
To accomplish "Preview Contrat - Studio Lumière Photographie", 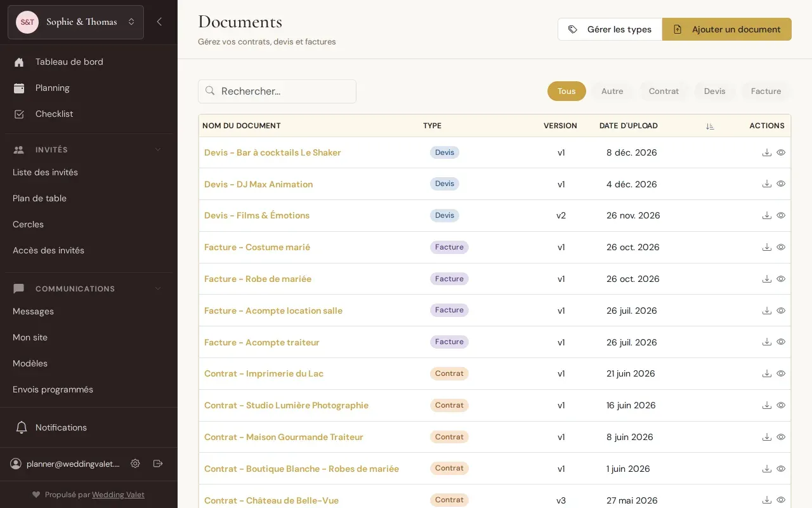I will pyautogui.click(x=781, y=405).
